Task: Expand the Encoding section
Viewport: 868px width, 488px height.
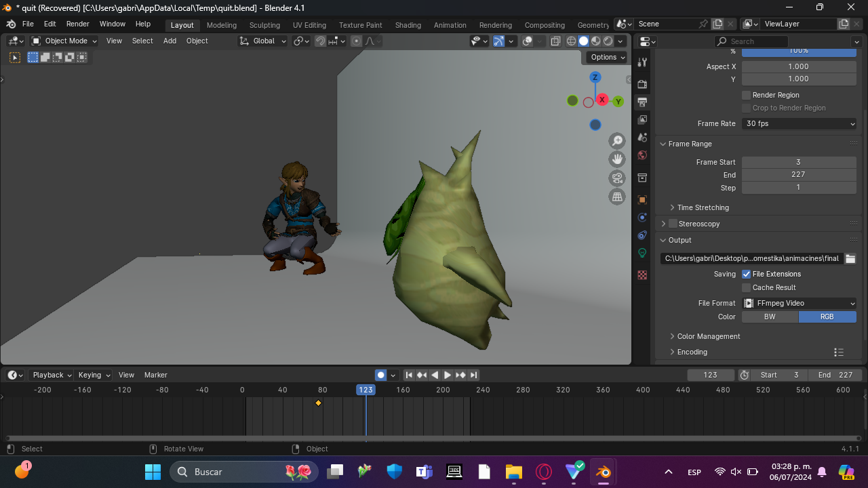Action: pos(692,352)
